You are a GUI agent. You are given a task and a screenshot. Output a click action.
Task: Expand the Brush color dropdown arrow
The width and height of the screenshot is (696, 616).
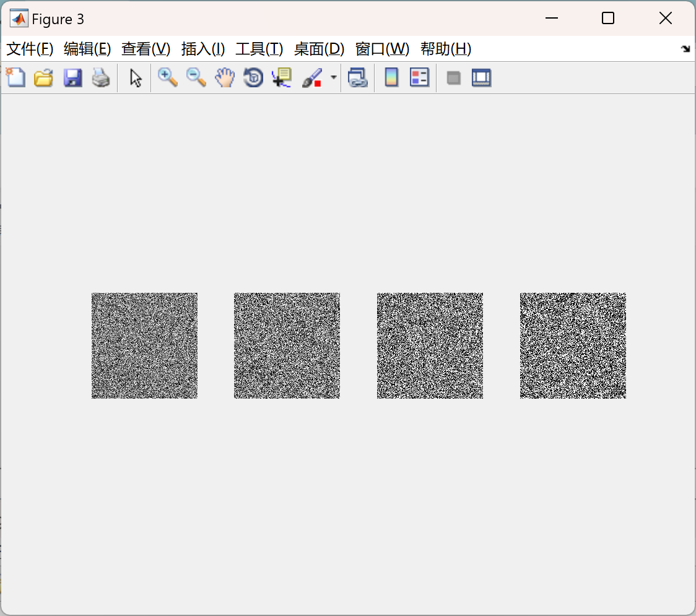[x=334, y=77]
